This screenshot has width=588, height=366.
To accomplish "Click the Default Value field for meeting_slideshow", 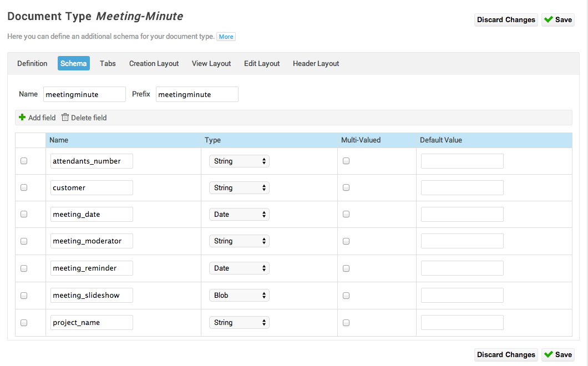I will pos(462,296).
